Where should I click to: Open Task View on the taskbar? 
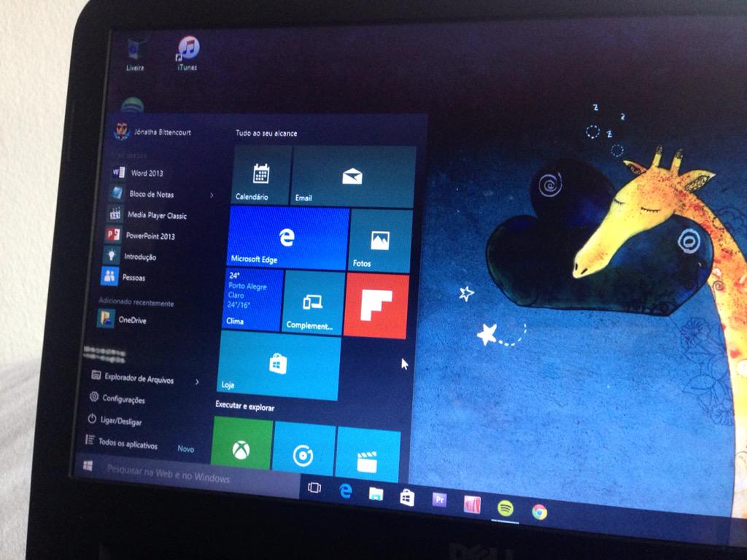coord(314,488)
